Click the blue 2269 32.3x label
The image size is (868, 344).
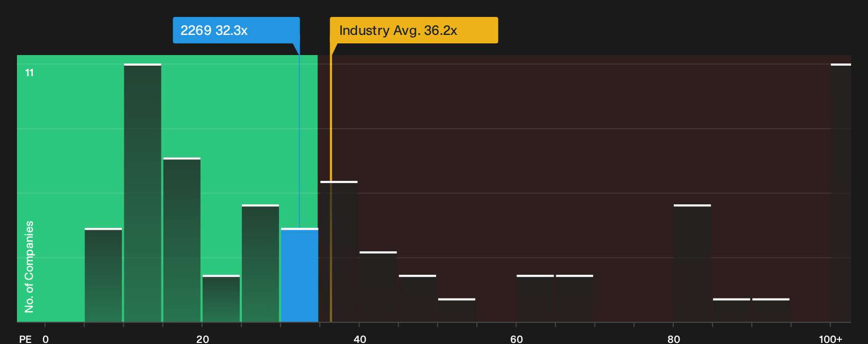tap(236, 30)
